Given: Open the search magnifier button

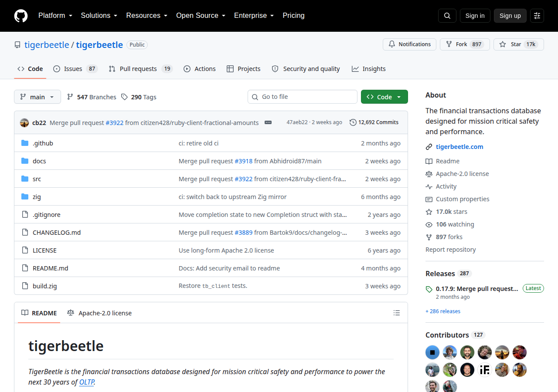Looking at the screenshot, I should click(447, 16).
